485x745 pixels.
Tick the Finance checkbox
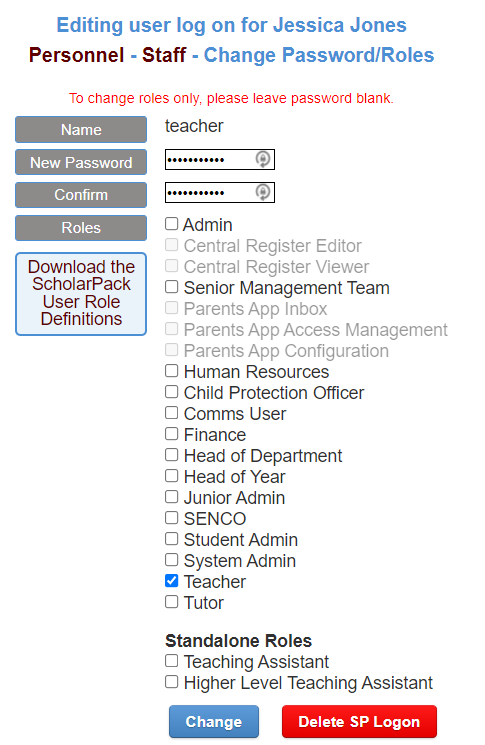click(171, 434)
